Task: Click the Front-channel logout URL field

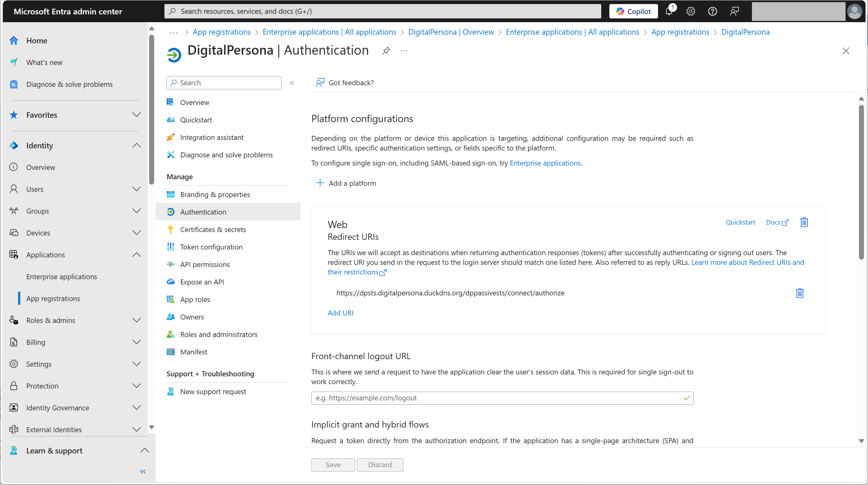Action: (502, 398)
